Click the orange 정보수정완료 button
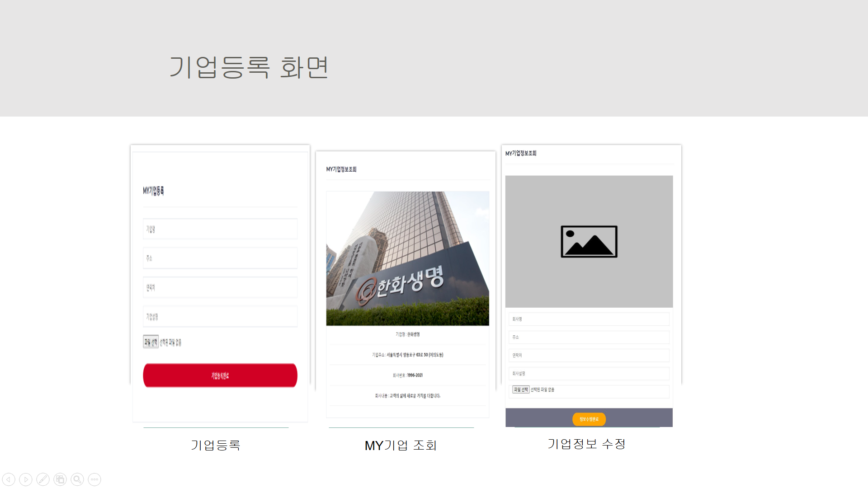The height and width of the screenshot is (488, 868). coord(589,419)
